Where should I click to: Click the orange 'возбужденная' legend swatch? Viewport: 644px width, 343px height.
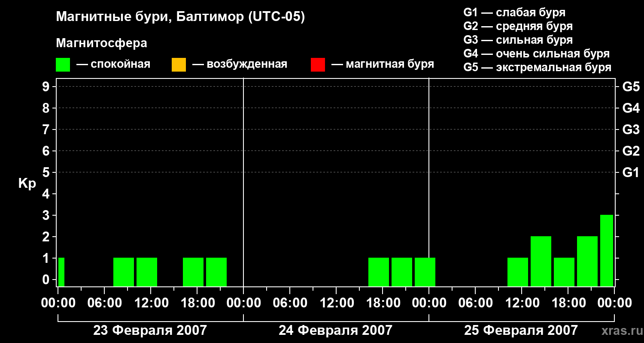pos(179,65)
